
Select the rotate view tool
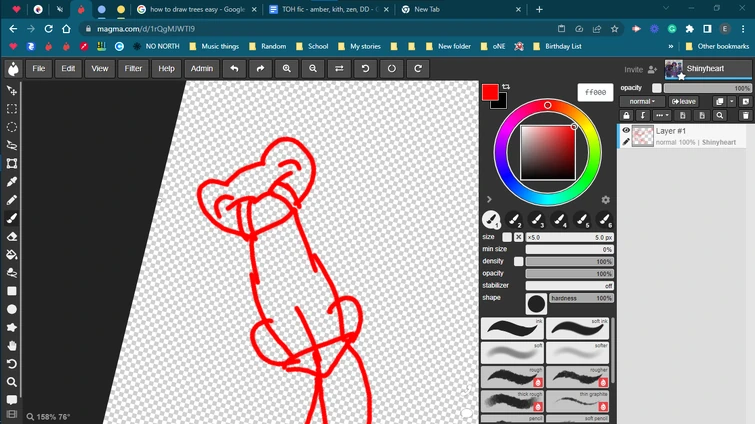point(12,364)
